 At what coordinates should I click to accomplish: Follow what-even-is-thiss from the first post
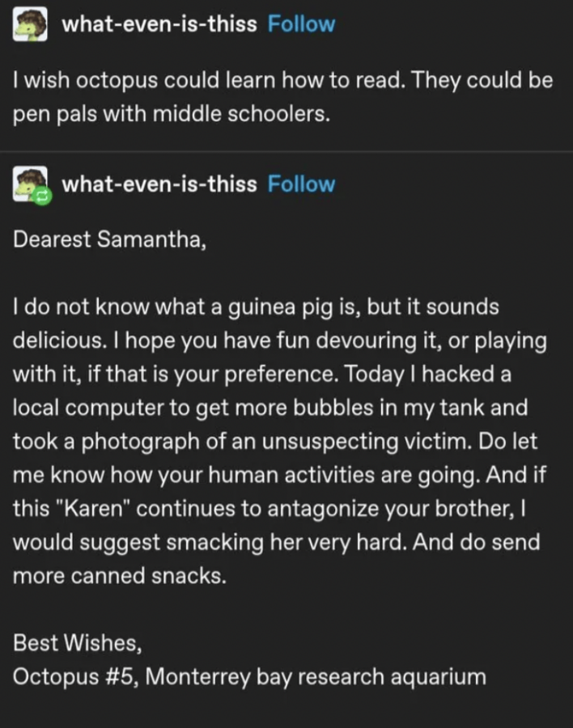[301, 23]
